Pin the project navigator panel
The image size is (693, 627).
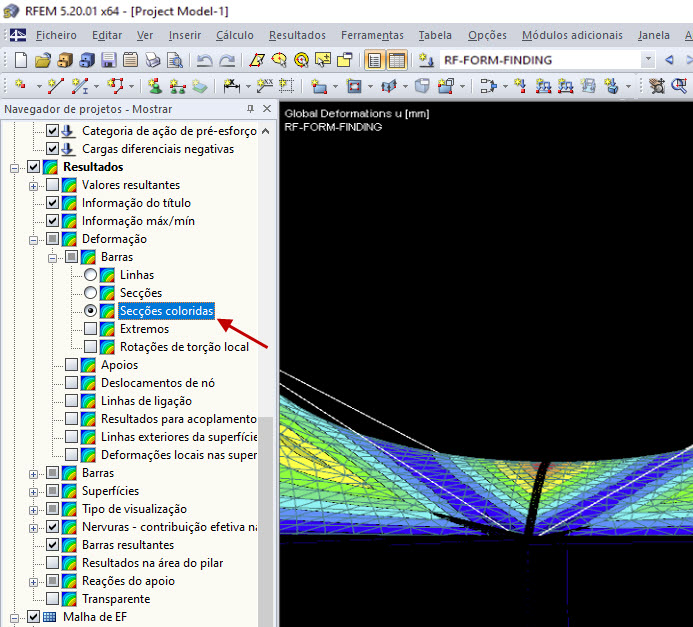point(250,109)
